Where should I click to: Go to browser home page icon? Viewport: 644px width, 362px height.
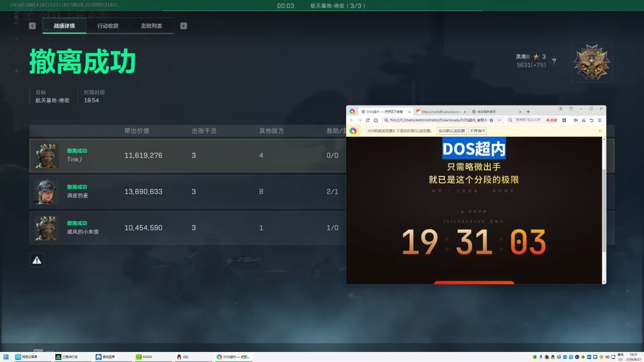click(376, 120)
